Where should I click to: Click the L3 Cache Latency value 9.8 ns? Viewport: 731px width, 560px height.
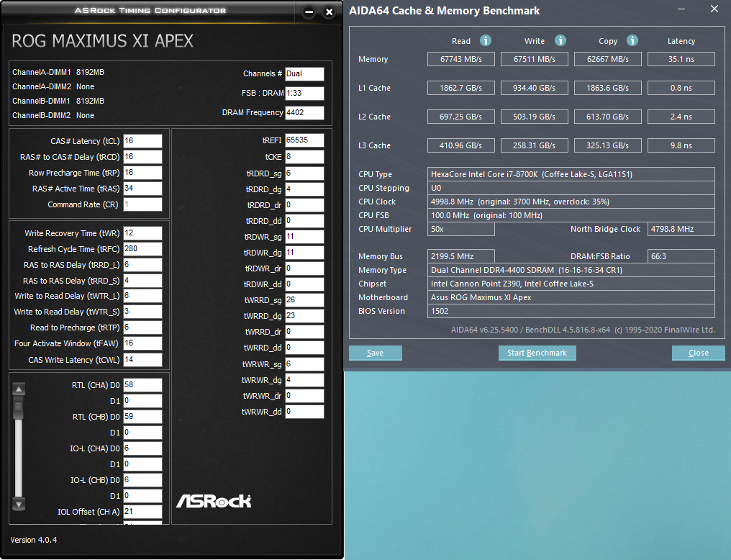click(681, 145)
